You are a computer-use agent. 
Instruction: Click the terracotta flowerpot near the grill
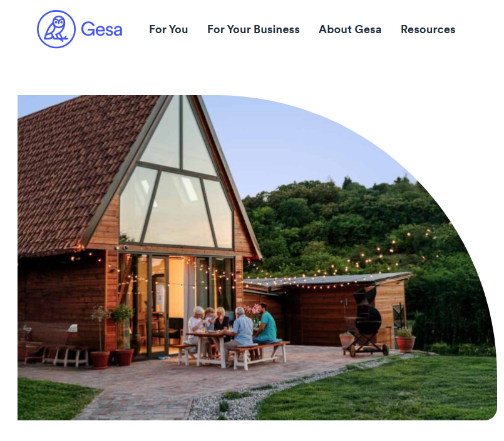pos(405,342)
